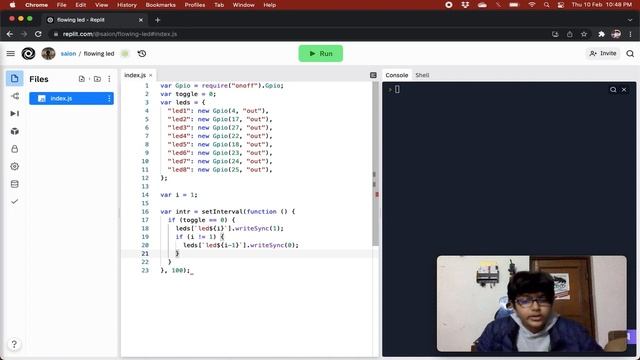Screen dimensions: 640x360
Task: Open a new Chrome tab
Action: 158,20
